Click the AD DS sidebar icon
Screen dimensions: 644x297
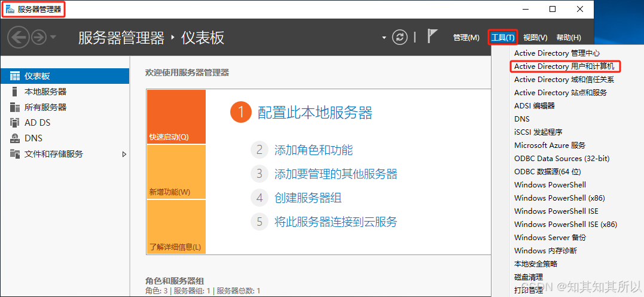coord(15,122)
